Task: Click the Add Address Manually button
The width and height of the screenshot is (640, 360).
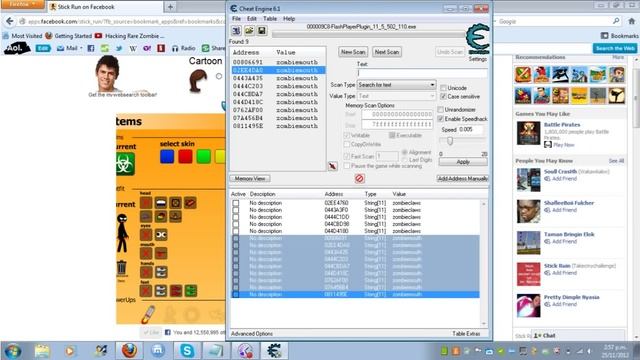Action: tap(462, 178)
